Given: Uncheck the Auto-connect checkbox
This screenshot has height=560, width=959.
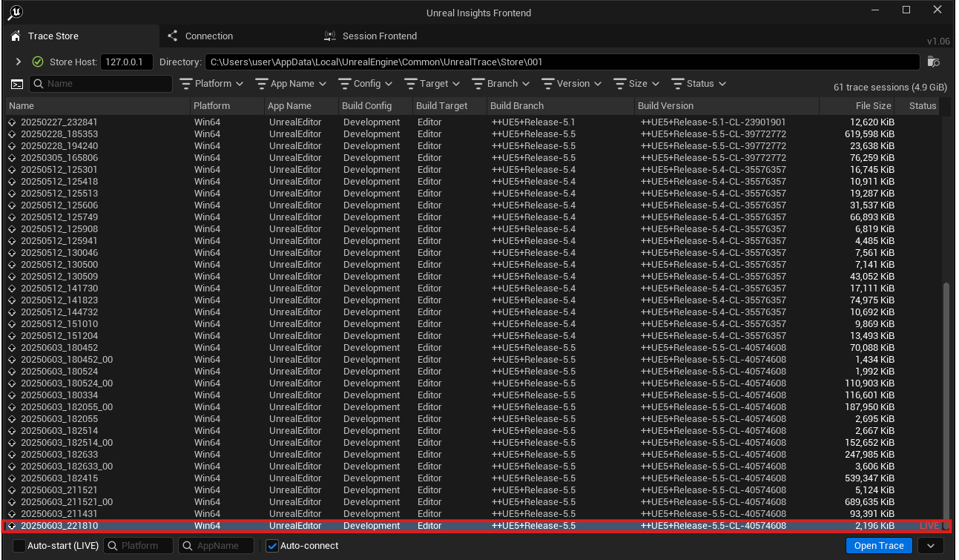Looking at the screenshot, I should 271,546.
